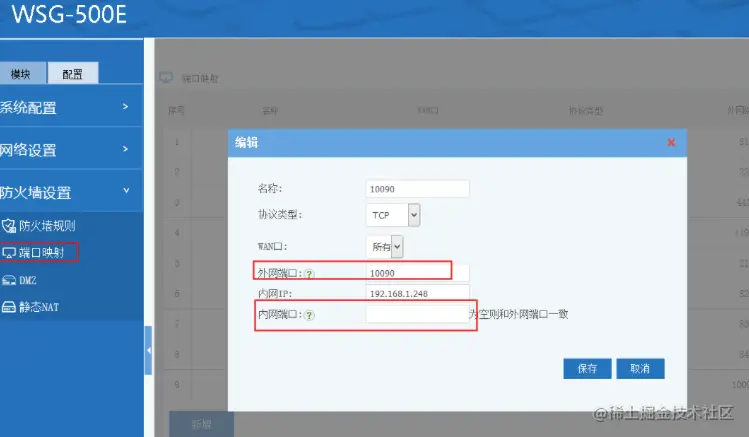Click the 取消 button

pos(640,368)
